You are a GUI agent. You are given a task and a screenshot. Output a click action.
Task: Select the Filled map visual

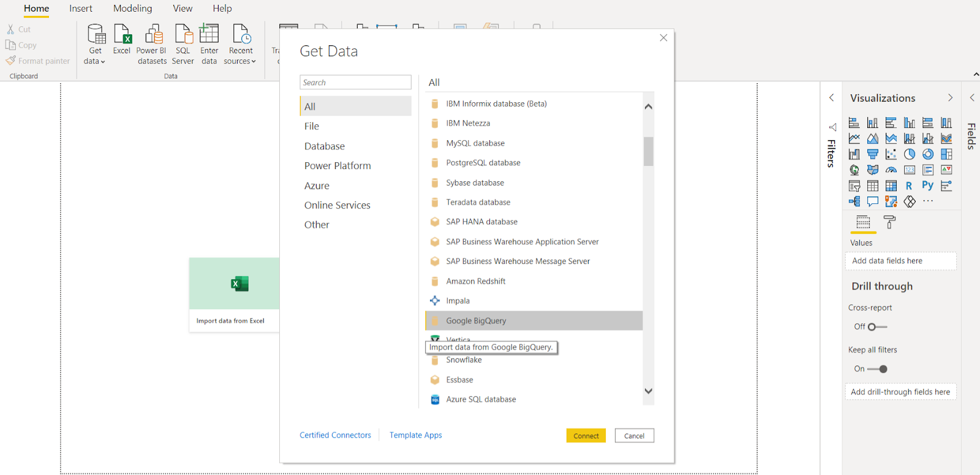click(873, 170)
